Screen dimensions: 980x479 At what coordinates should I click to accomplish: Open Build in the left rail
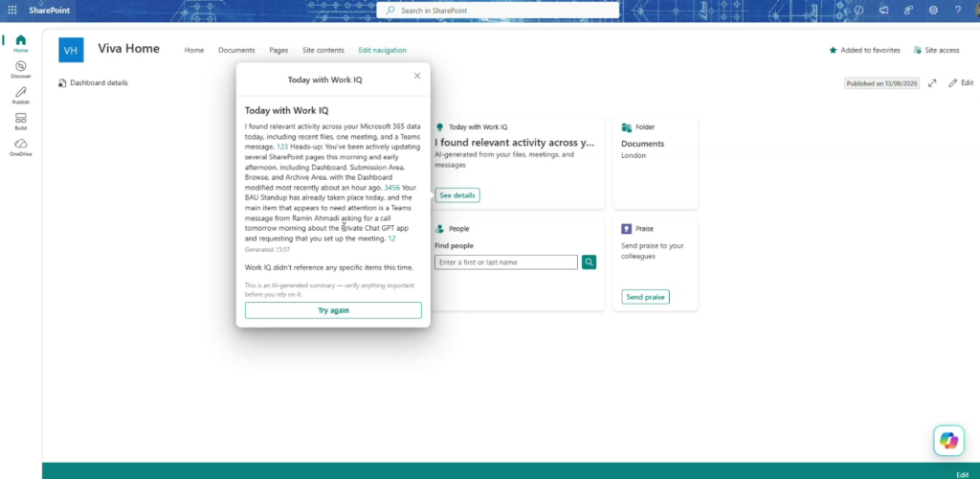click(x=21, y=122)
